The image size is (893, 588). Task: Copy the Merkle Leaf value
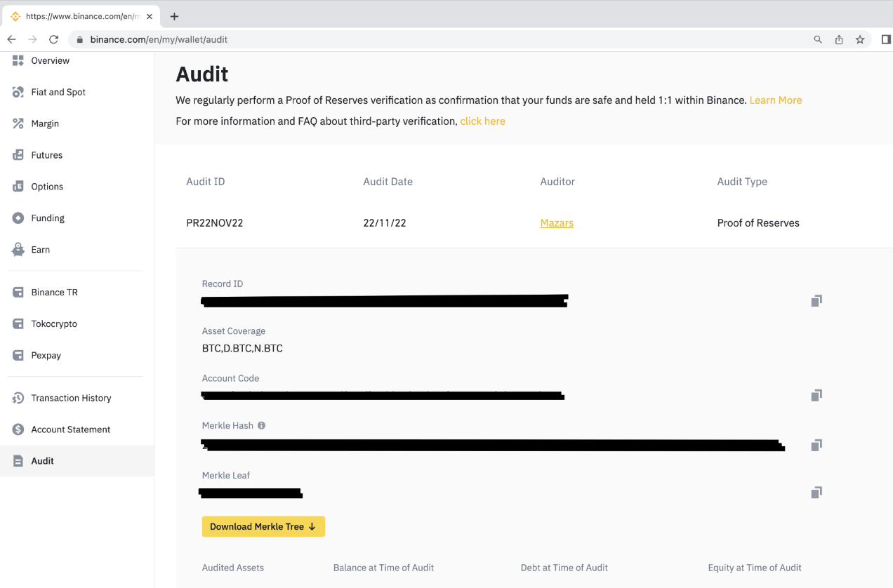[x=816, y=493]
